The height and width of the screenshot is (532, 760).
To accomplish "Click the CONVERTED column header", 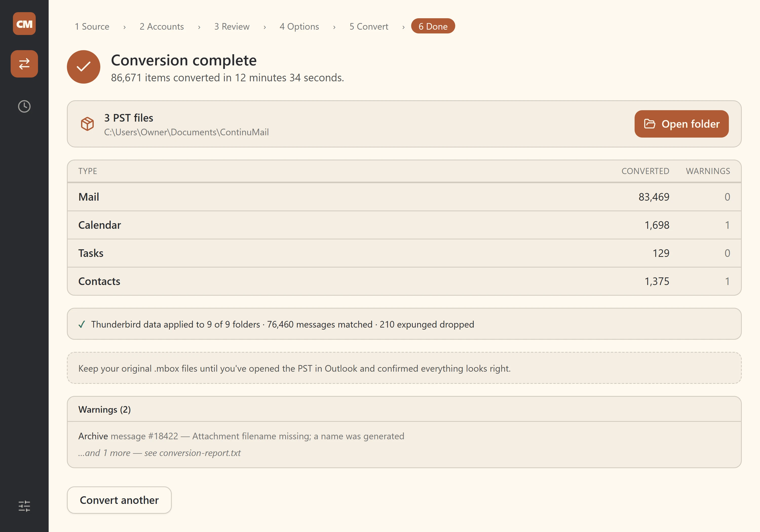I will tap(645, 171).
